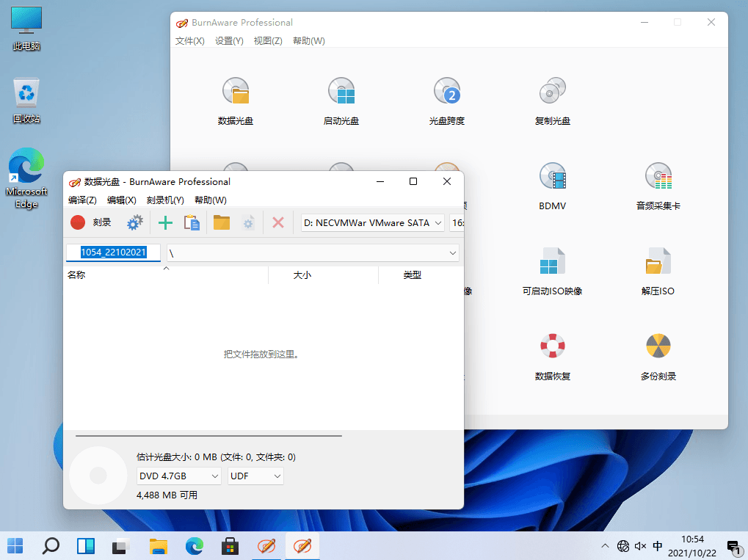This screenshot has width=748, height=560.
Task: Expand the D: NECVMWar drive dropdown
Action: point(373,223)
